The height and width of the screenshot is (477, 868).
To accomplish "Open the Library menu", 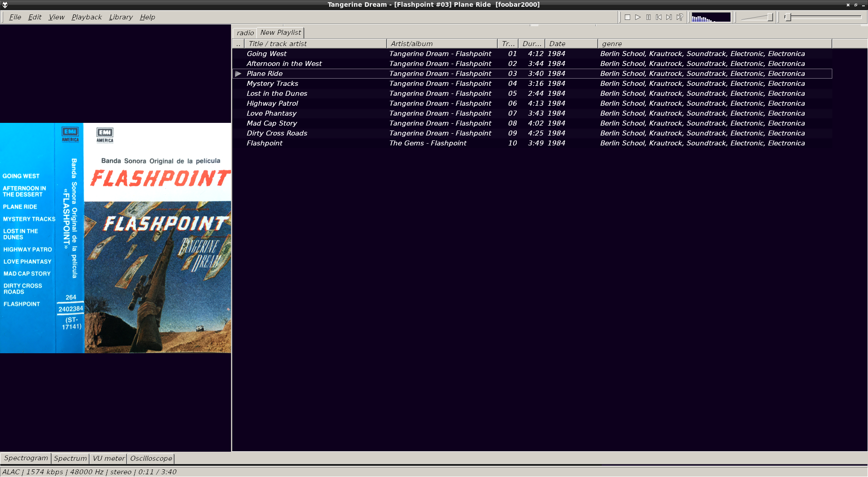I will tap(121, 17).
